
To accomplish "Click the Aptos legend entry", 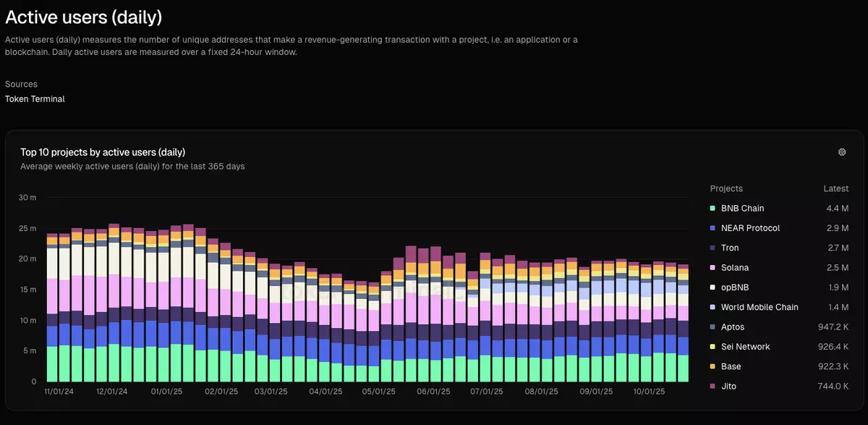I will click(x=733, y=327).
